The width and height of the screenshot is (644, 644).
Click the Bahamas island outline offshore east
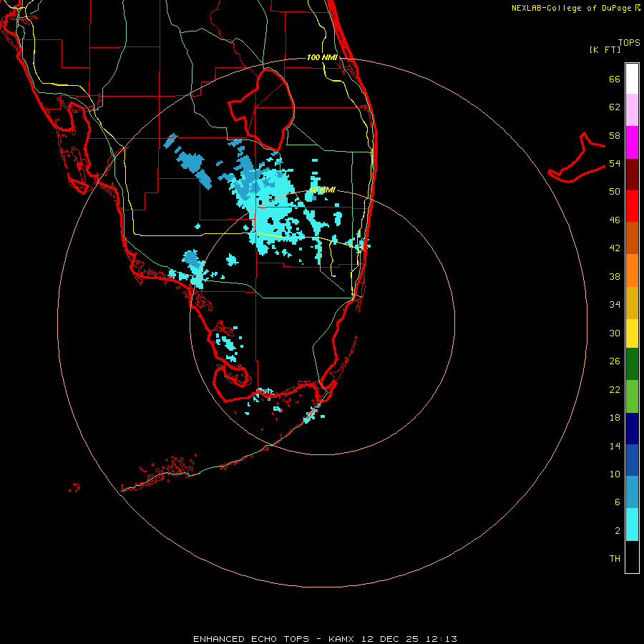pyautogui.click(x=577, y=158)
